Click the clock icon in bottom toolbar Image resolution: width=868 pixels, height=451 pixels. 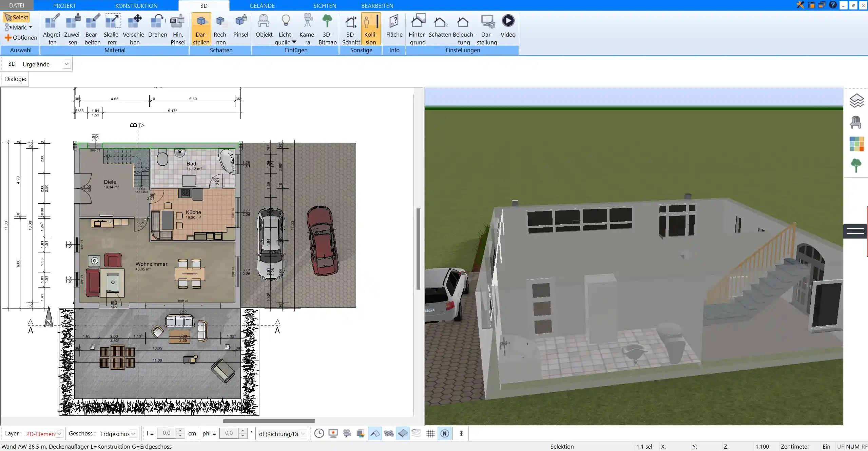coord(319,433)
